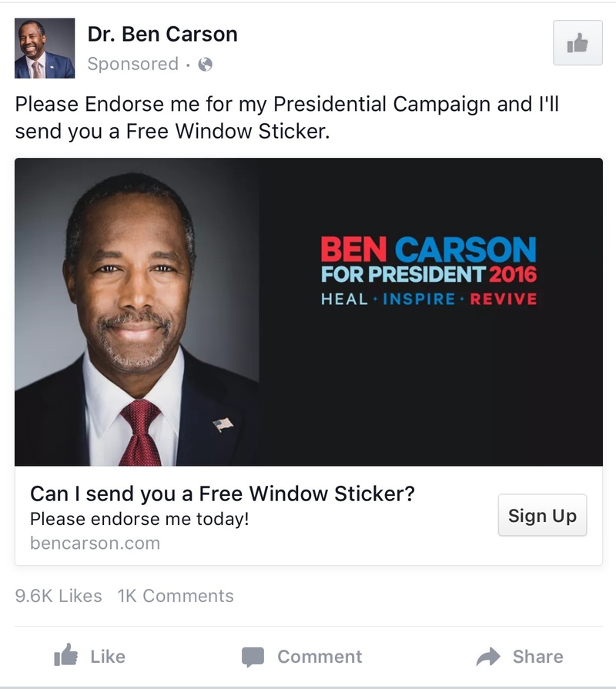The width and height of the screenshot is (616, 689).
Task: Open the Dr. Ben Carson page name
Action: pos(162,34)
